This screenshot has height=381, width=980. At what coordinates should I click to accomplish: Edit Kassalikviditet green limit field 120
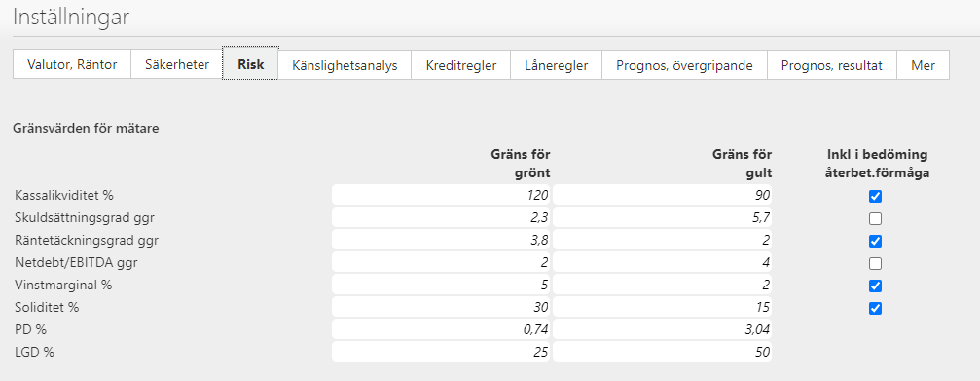click(x=441, y=195)
